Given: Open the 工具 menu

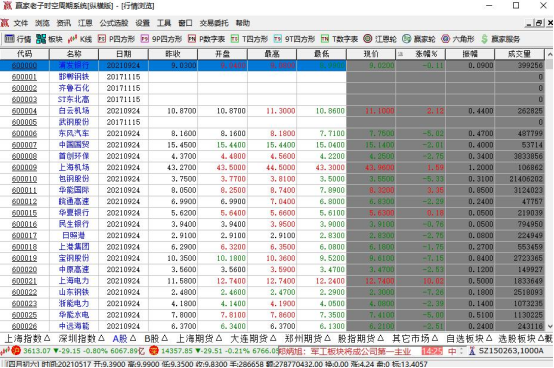Looking at the screenshot, I should 164,23.
